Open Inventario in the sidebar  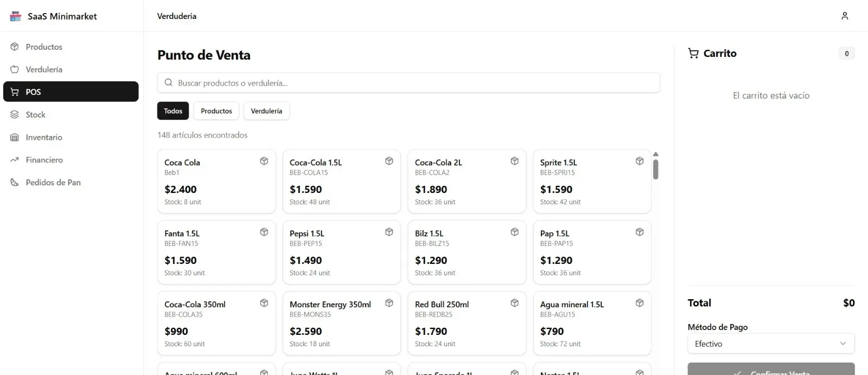click(x=71, y=137)
